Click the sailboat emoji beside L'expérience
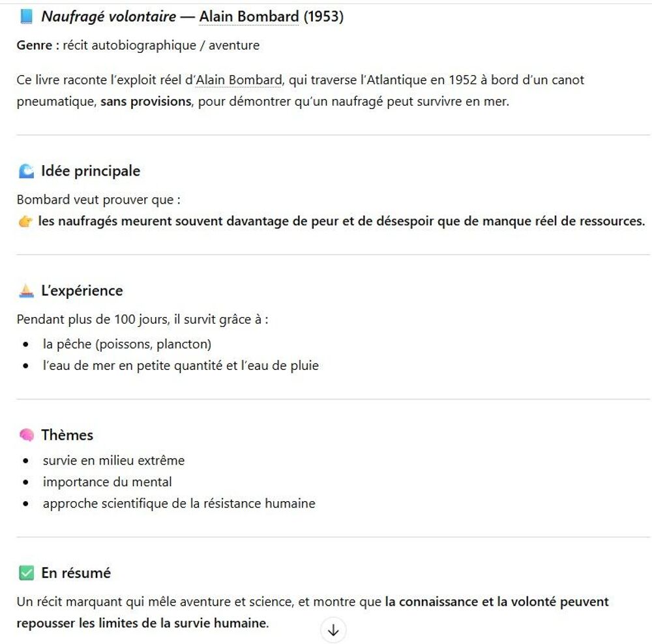 26,291
